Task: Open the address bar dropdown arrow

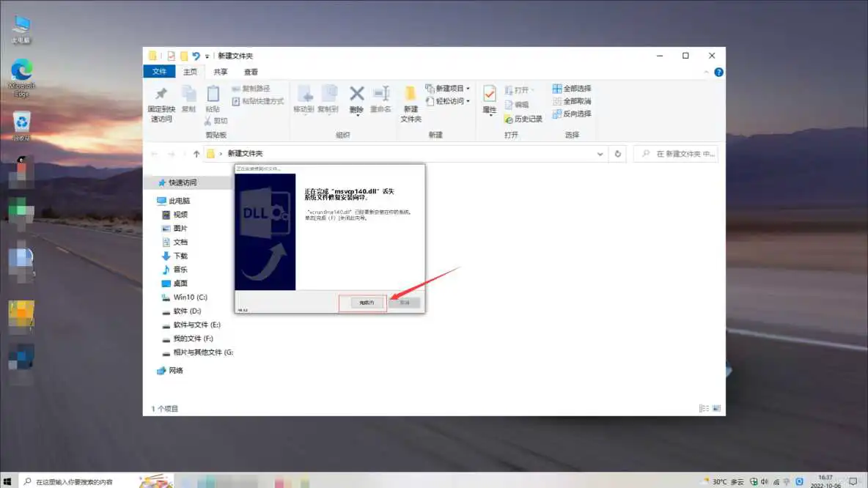Action: (600, 153)
